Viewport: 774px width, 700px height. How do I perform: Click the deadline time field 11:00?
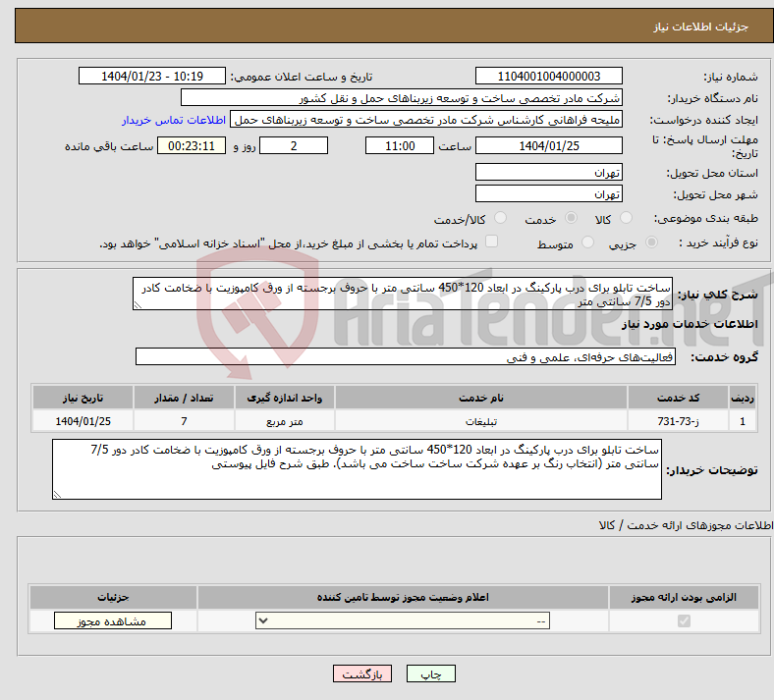(400, 145)
